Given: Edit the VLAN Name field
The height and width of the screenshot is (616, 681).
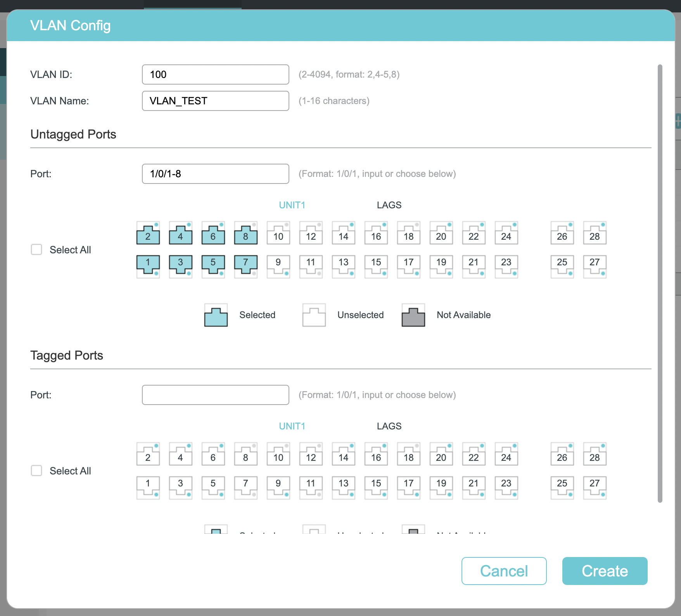Looking at the screenshot, I should (x=216, y=101).
